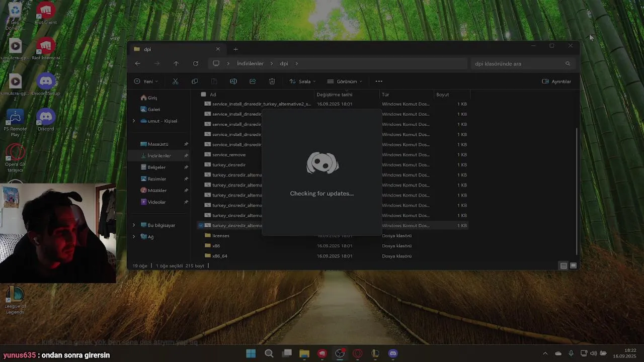Select the dpi Explorer tab

click(x=177, y=49)
